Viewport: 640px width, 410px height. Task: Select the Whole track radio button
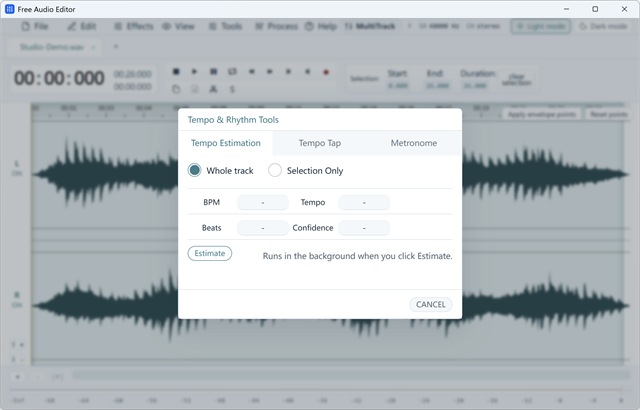(195, 170)
